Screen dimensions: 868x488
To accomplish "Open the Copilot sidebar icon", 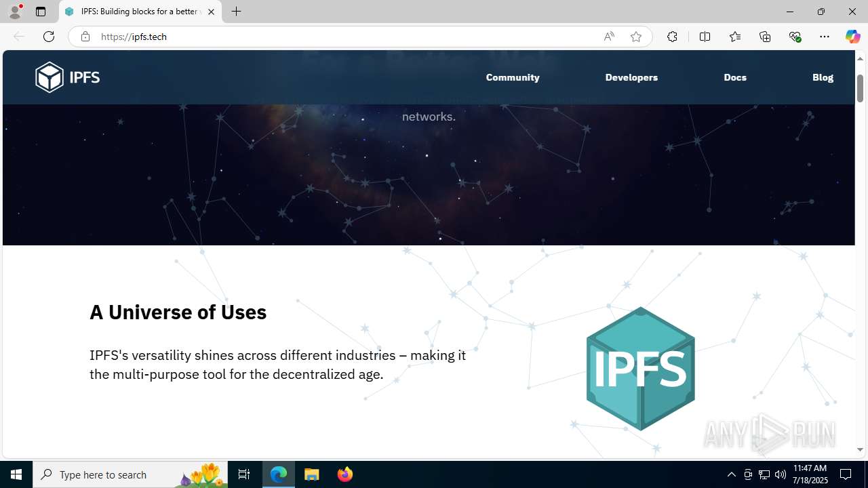I will 852,37.
